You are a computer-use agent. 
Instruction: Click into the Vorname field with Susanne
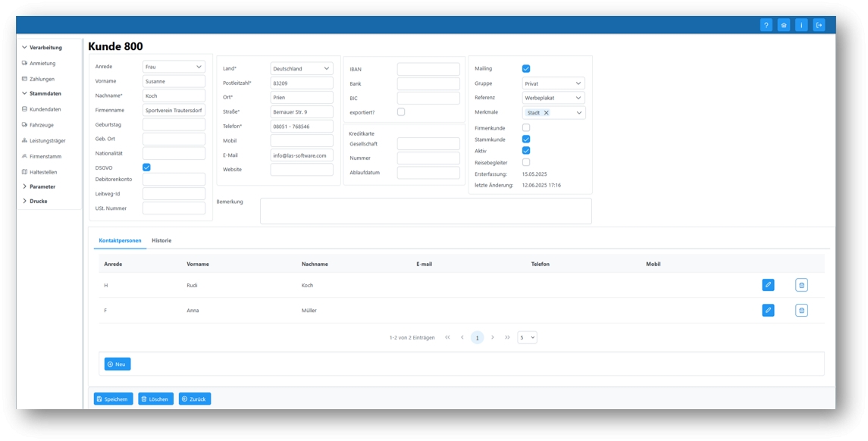174,81
